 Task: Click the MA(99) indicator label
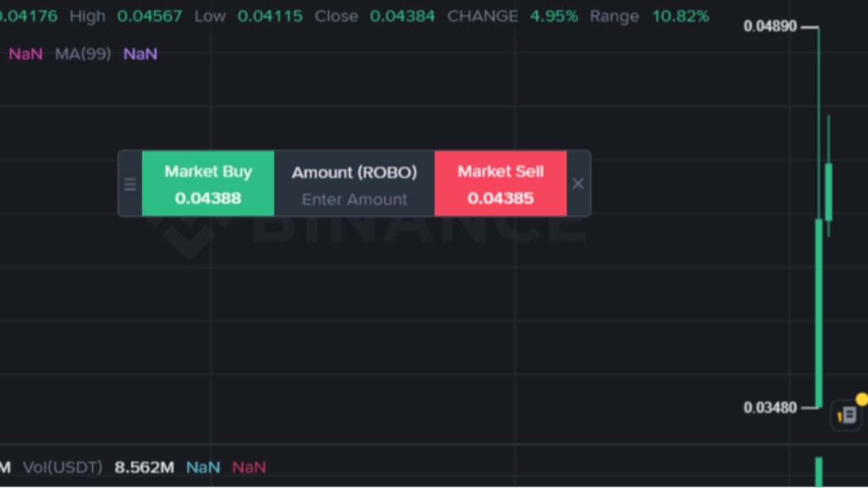pyautogui.click(x=83, y=54)
